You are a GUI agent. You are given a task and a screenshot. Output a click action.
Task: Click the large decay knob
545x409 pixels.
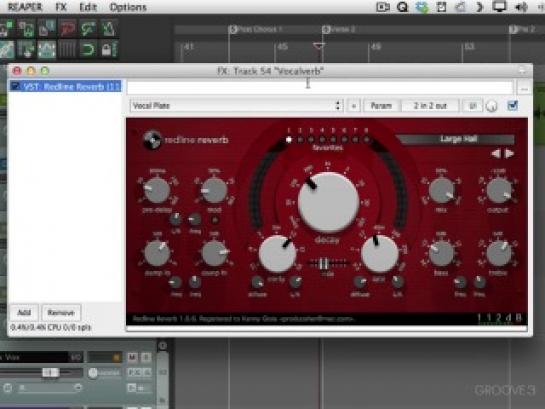point(328,202)
